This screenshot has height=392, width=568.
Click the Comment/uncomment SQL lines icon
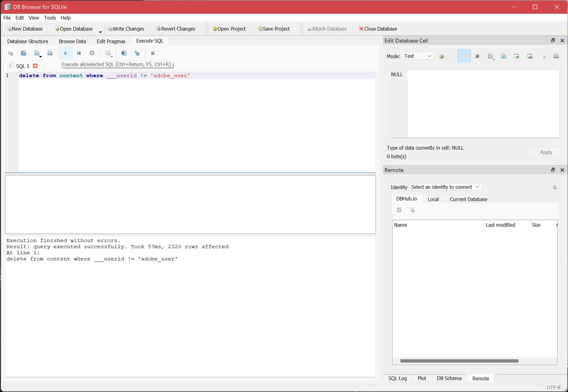(153, 53)
